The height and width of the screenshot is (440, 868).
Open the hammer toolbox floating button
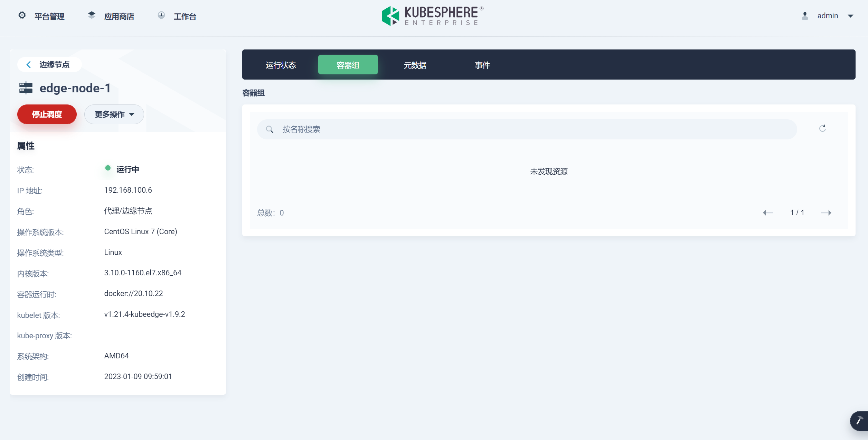click(x=859, y=420)
